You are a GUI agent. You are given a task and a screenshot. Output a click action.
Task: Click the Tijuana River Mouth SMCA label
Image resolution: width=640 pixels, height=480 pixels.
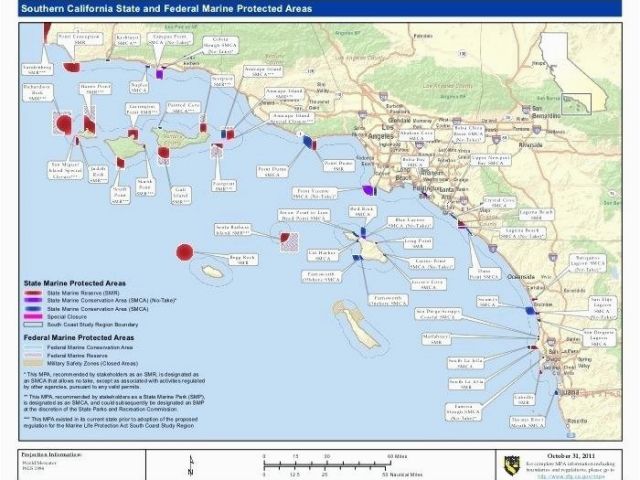527,422
